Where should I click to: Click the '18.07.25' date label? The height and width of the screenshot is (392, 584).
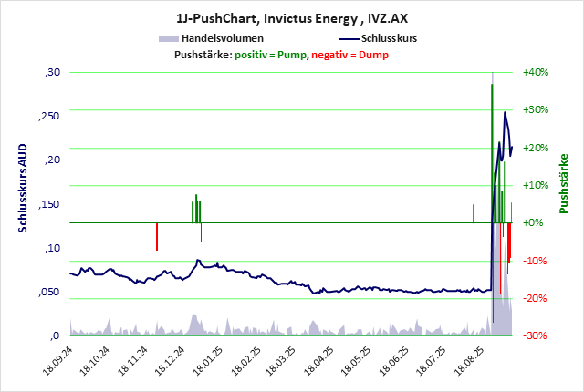point(431,361)
